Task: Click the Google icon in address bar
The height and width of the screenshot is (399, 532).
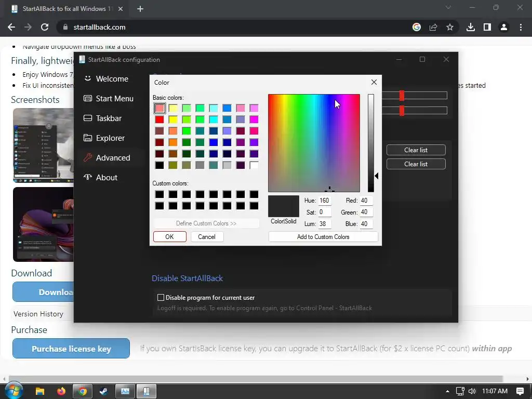Action: [x=417, y=27]
